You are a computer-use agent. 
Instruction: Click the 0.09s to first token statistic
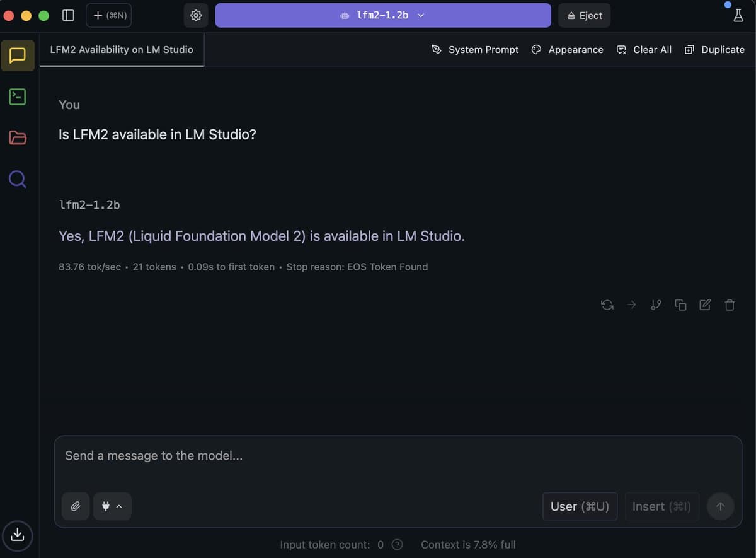click(x=231, y=267)
